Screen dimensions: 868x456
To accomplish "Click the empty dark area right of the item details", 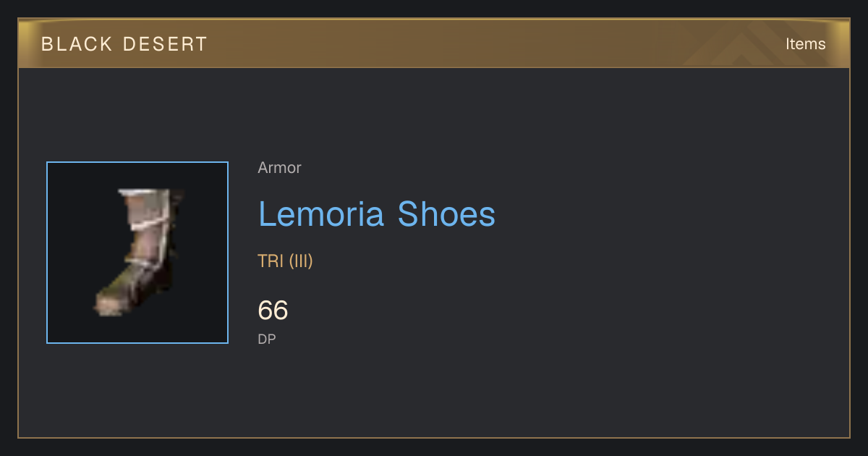I will (673, 253).
